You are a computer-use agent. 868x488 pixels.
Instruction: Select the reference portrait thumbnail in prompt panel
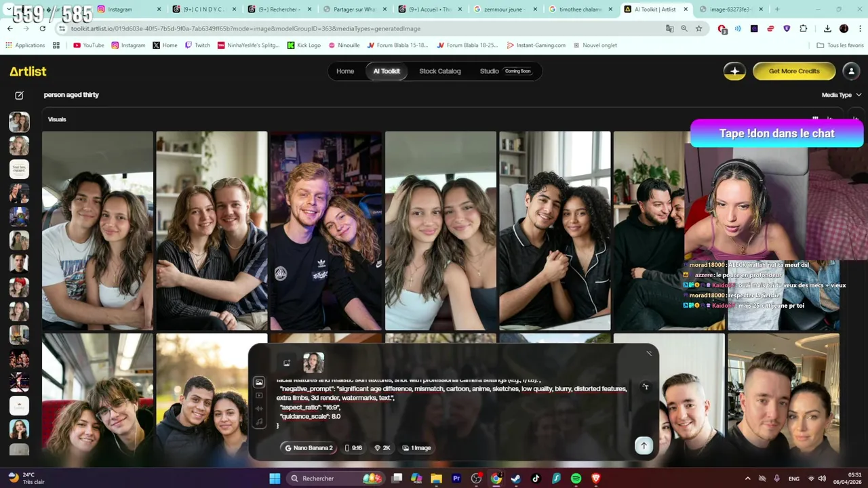313,363
